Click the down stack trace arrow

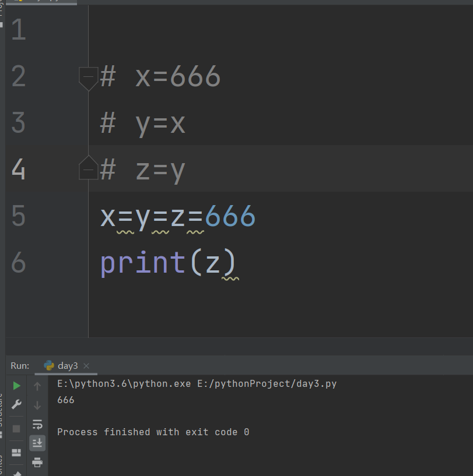click(x=37, y=406)
